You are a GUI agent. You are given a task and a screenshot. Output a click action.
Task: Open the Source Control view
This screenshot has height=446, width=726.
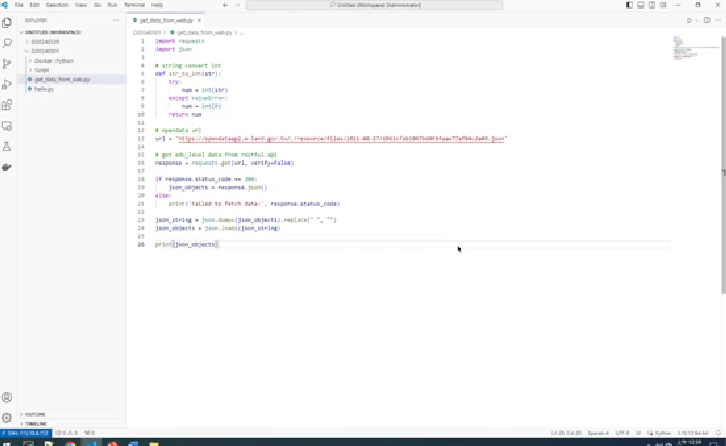7,64
